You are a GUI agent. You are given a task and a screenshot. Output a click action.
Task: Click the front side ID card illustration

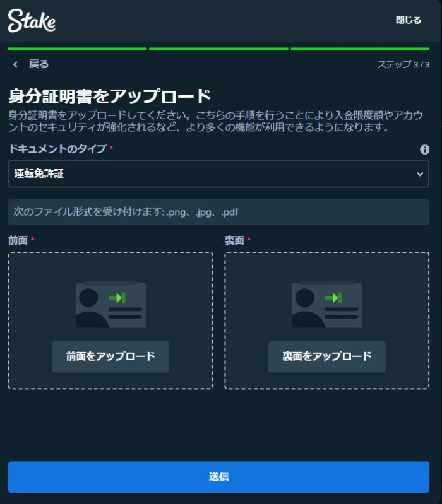point(110,305)
